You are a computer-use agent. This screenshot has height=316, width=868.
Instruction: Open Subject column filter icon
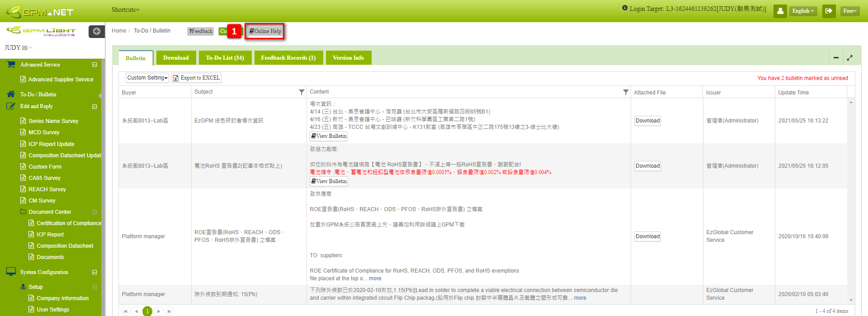coord(302,92)
